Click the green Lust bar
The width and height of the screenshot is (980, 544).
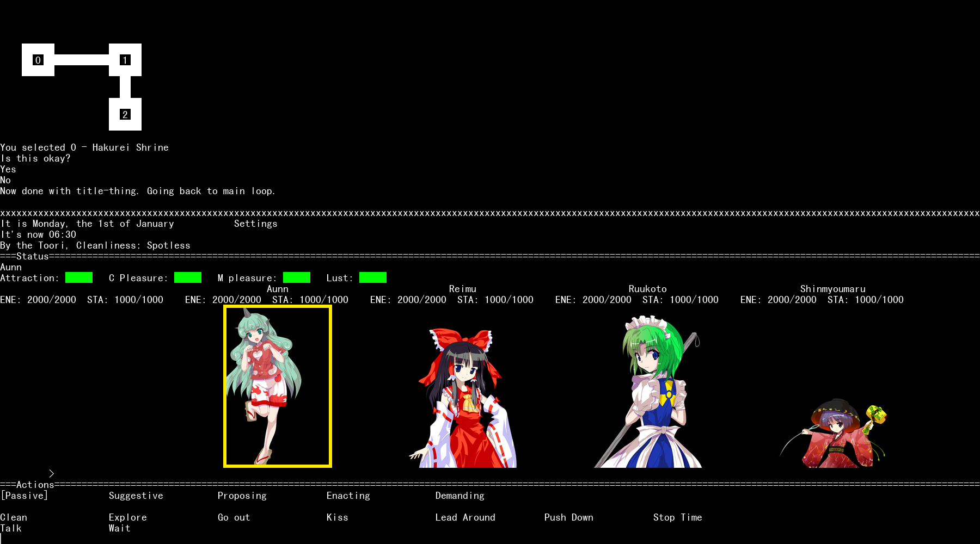pos(373,277)
